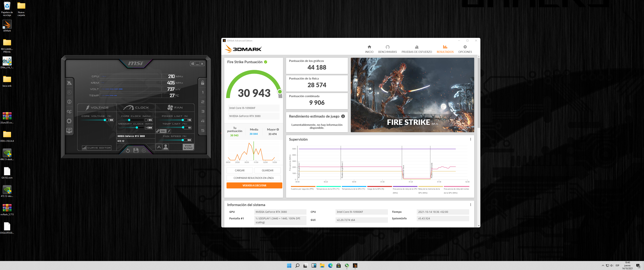Open the BENCHMARKS tab

pyautogui.click(x=387, y=49)
